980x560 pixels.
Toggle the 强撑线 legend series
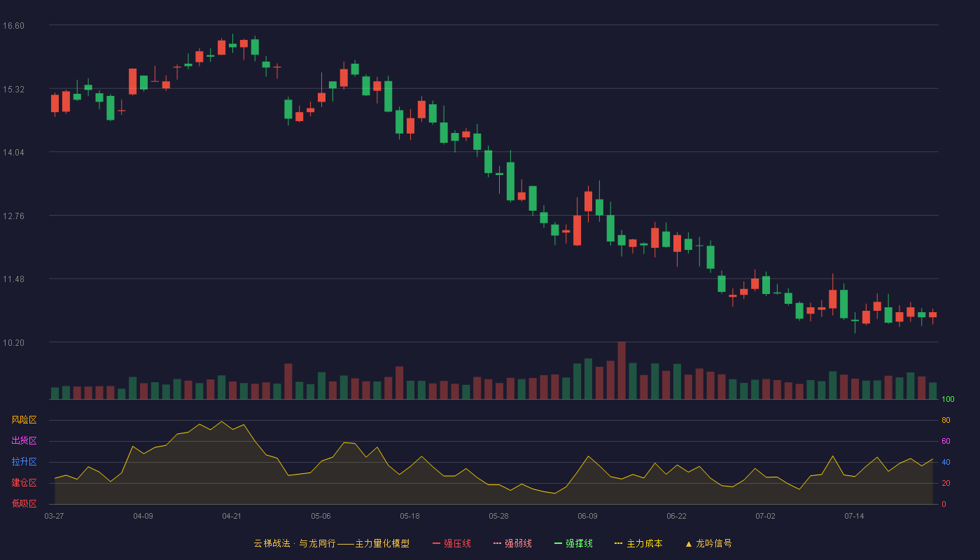573,543
